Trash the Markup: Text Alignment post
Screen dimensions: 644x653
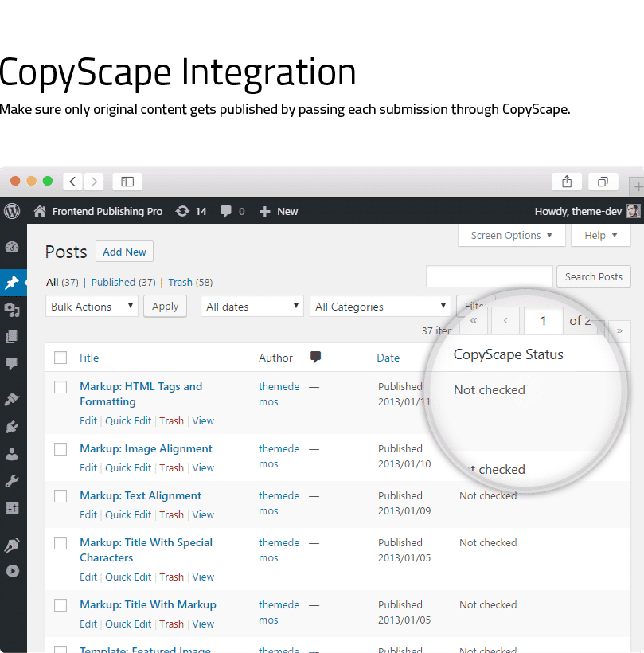point(171,515)
